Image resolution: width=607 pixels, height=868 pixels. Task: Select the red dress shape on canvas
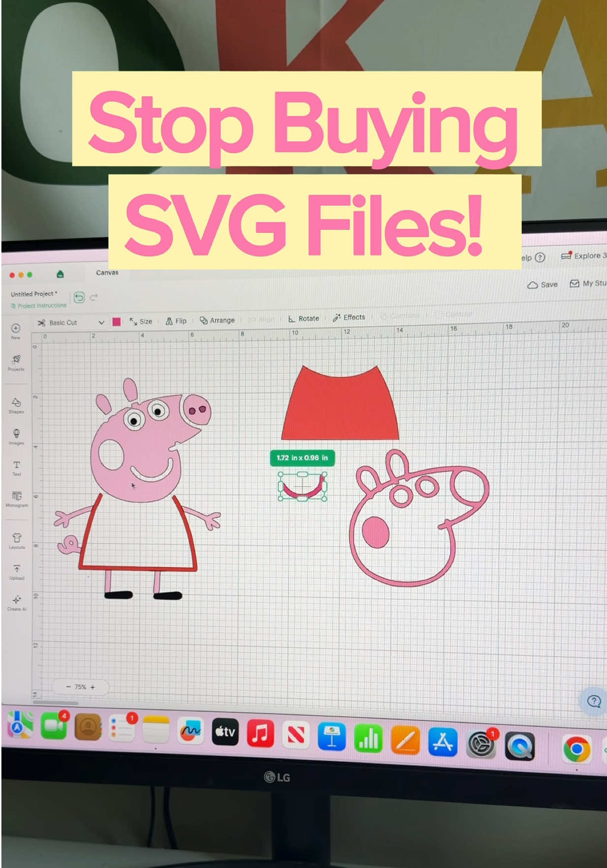[340, 403]
